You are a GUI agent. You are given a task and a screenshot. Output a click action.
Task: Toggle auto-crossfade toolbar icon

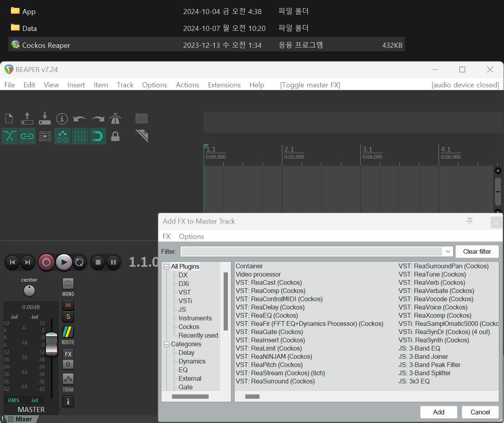[9, 136]
